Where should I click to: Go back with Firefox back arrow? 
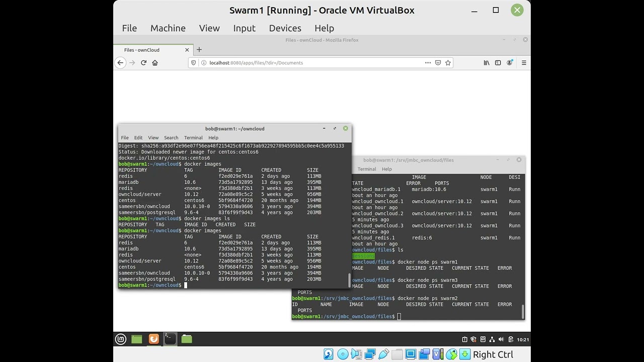click(120, 63)
